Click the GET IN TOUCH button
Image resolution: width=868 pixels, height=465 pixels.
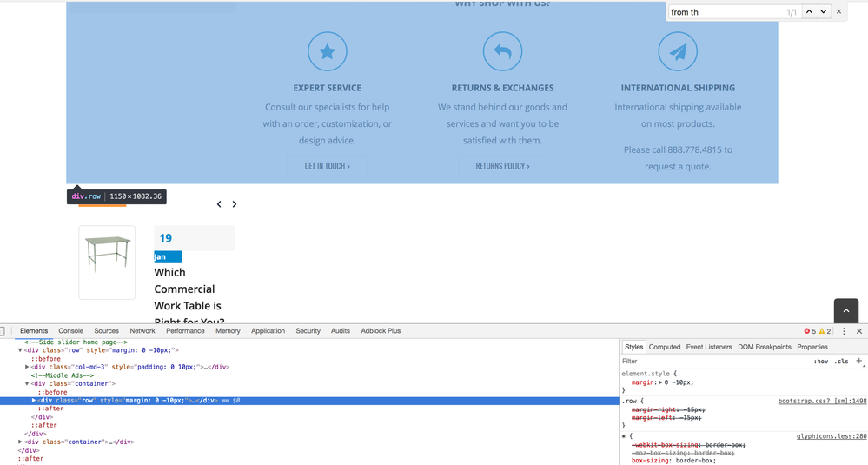[x=327, y=166]
